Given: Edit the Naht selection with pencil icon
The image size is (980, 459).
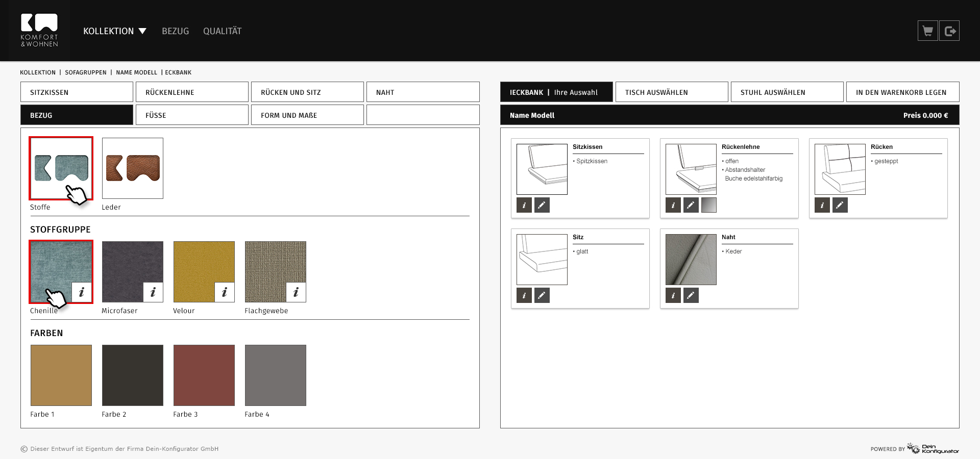Looking at the screenshot, I should [x=691, y=295].
